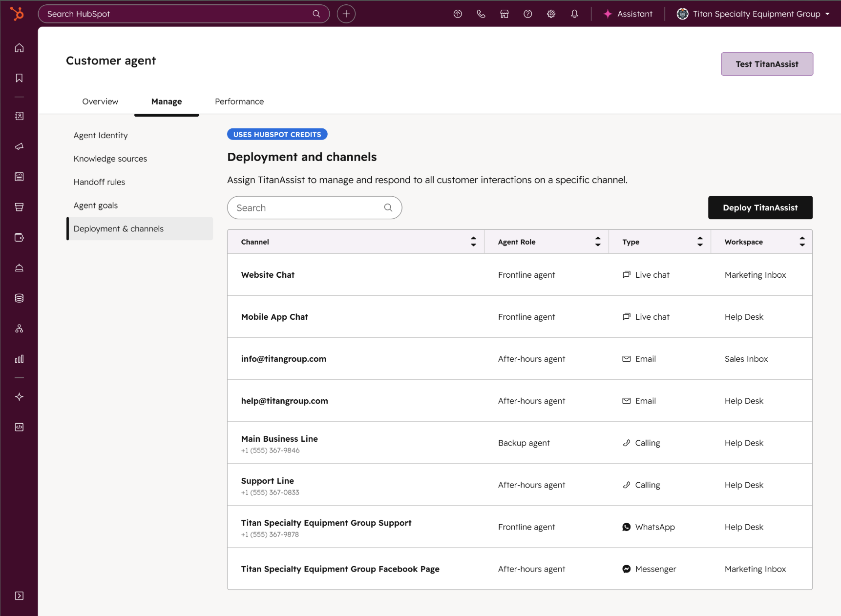Click the Messenger type cell
841x616 pixels.
click(x=649, y=569)
